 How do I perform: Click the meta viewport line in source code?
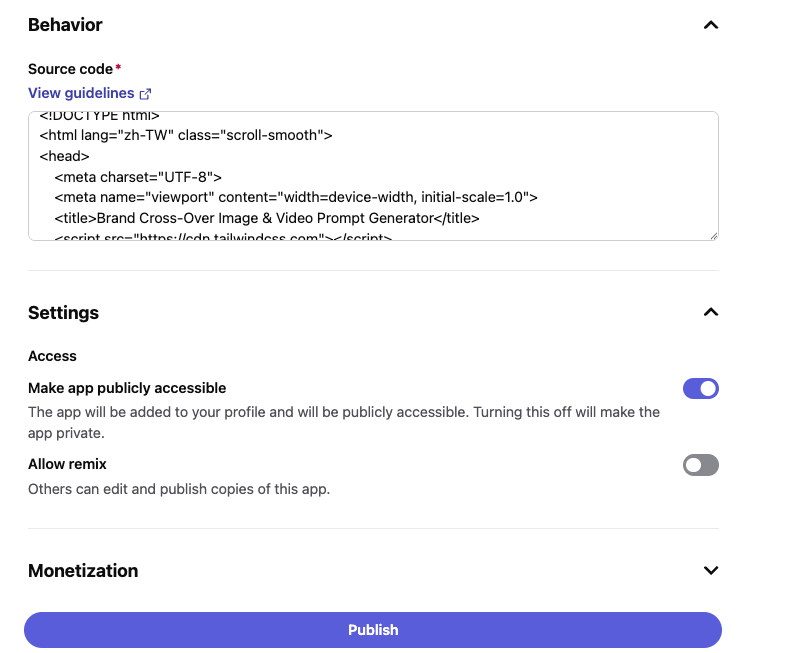pos(296,197)
